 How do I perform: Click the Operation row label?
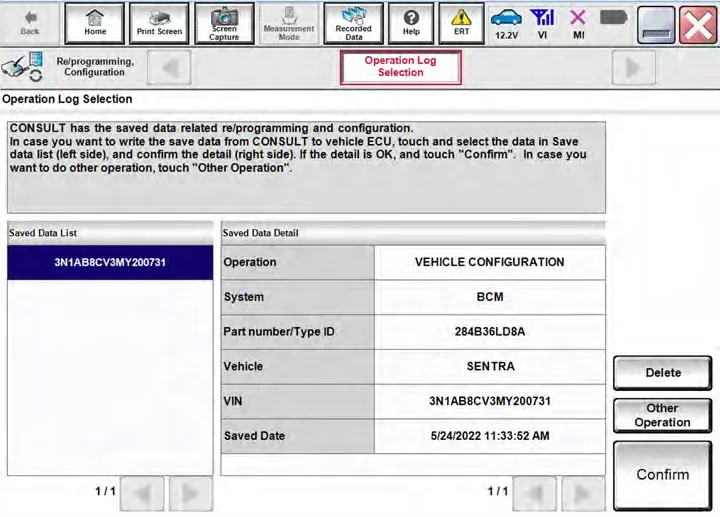tap(298, 262)
